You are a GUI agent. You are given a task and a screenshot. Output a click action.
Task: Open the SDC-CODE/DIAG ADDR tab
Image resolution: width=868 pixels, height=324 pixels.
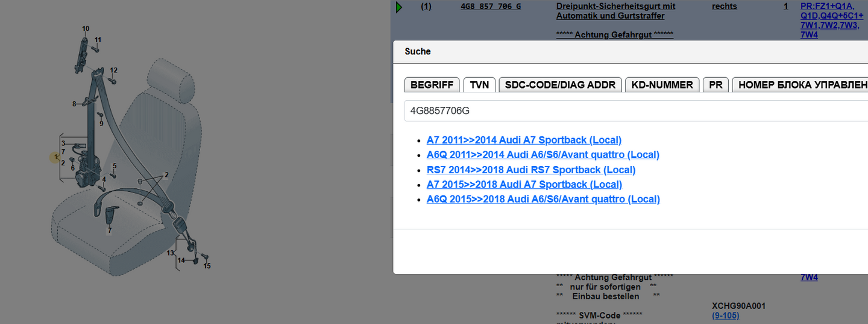(x=560, y=84)
